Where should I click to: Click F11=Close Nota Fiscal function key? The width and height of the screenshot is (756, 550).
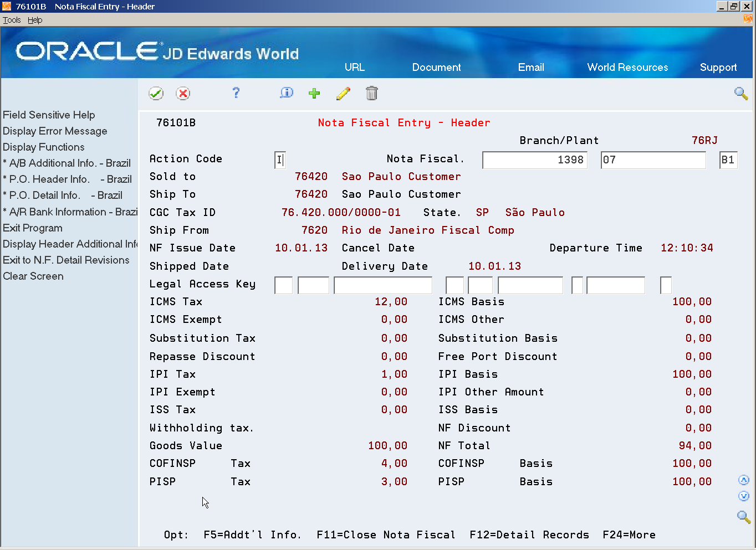tap(386, 534)
